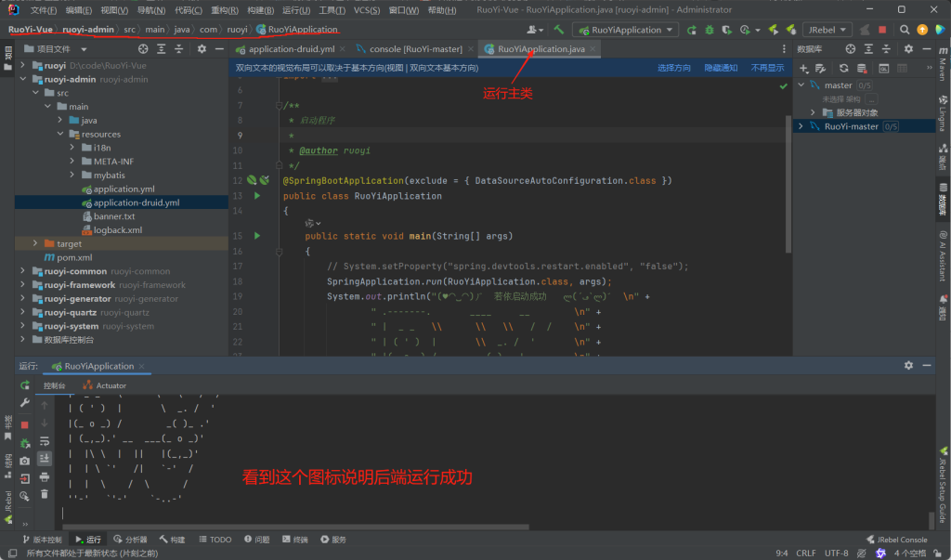This screenshot has width=951, height=560.
Task: Expand the 服务器对象 node in database panel
Action: tap(813, 112)
